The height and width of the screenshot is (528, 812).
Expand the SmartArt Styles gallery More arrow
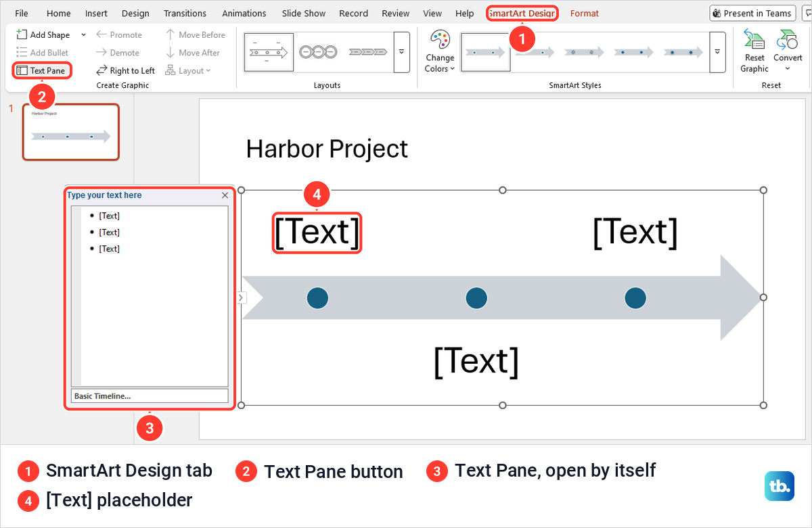(x=717, y=52)
